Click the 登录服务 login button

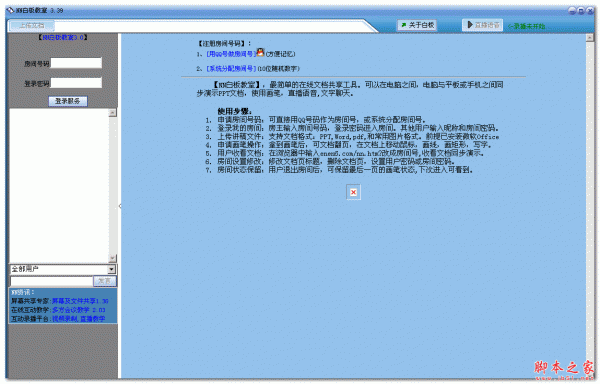[68, 101]
